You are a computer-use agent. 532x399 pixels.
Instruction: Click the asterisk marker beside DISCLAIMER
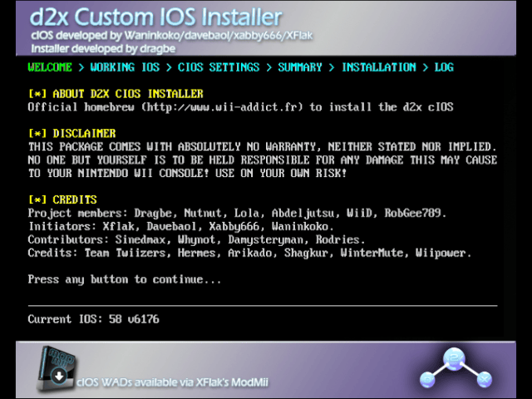pyautogui.click(x=37, y=134)
